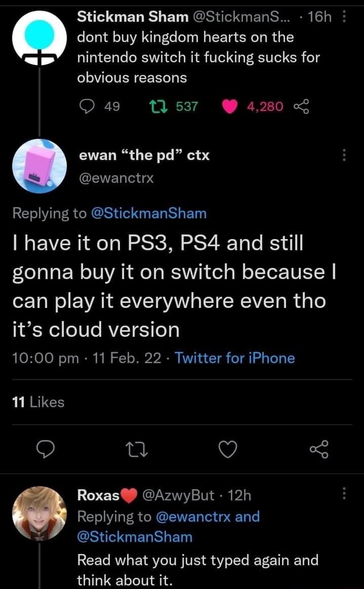Share Stickman Sham's tweet
This screenshot has width=364, height=589.
(x=300, y=106)
